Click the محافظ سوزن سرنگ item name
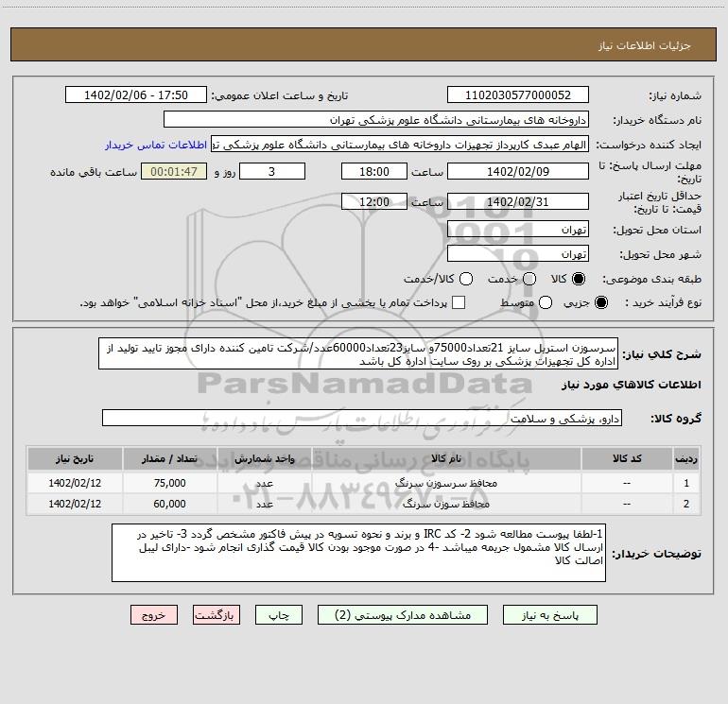The image size is (728, 704). [x=446, y=504]
